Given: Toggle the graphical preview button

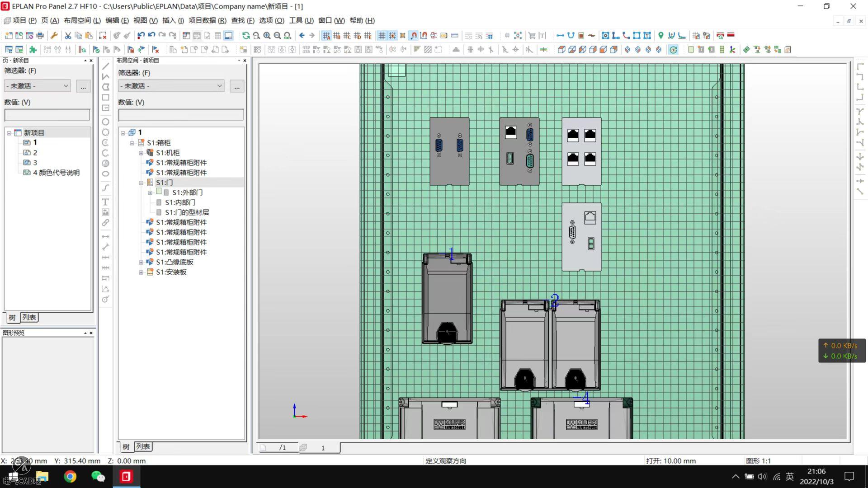Looking at the screenshot, I should tap(229, 35).
